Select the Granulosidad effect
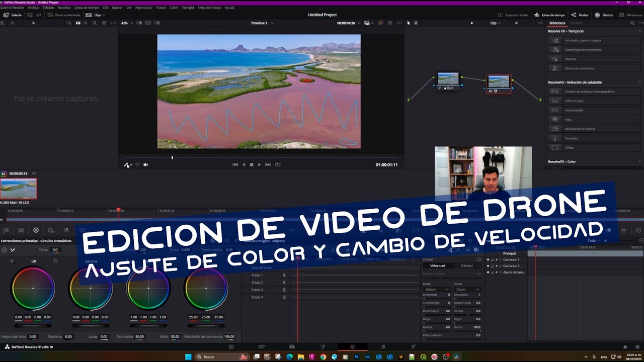The height and width of the screenshot is (362, 644). (594, 110)
